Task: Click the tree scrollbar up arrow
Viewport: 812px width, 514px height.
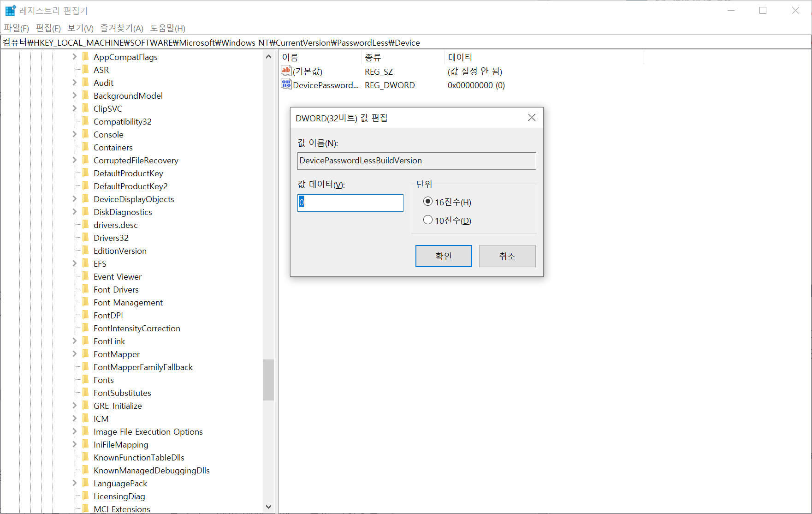Action: (268, 56)
